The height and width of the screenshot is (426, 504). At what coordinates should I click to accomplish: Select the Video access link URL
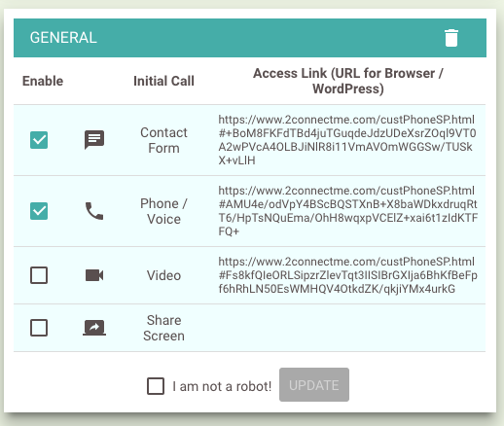pyautogui.click(x=348, y=275)
